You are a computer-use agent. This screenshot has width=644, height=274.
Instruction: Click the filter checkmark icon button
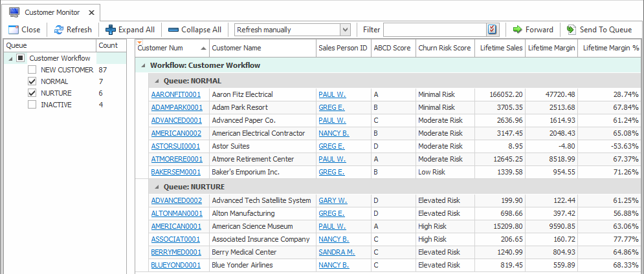tap(493, 30)
